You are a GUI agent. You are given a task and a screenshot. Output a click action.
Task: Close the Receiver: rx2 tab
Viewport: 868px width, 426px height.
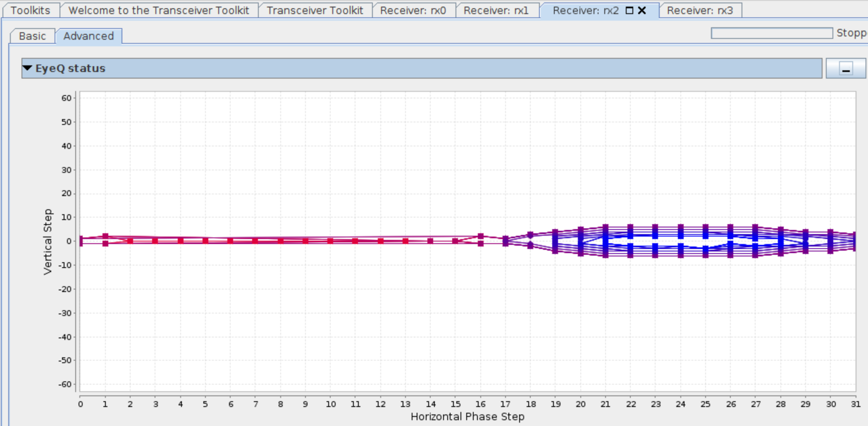pyautogui.click(x=642, y=10)
